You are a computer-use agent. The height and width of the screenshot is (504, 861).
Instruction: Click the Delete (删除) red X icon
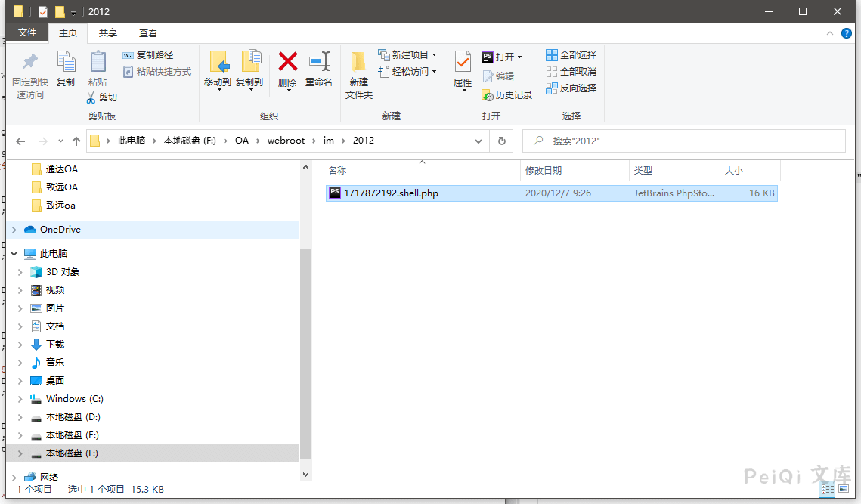click(x=287, y=62)
